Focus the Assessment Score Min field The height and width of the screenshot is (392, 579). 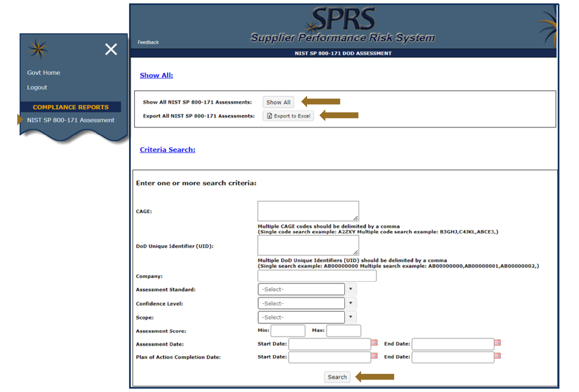click(288, 331)
